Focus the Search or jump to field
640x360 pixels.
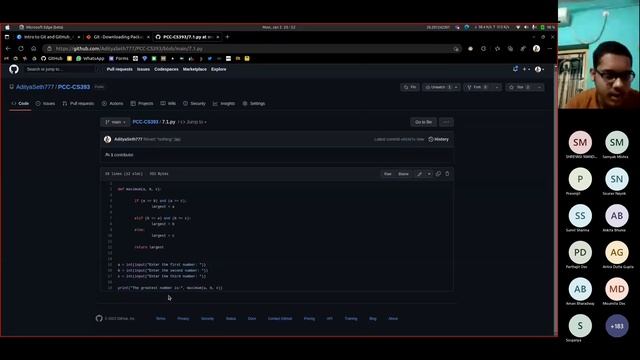60,69
